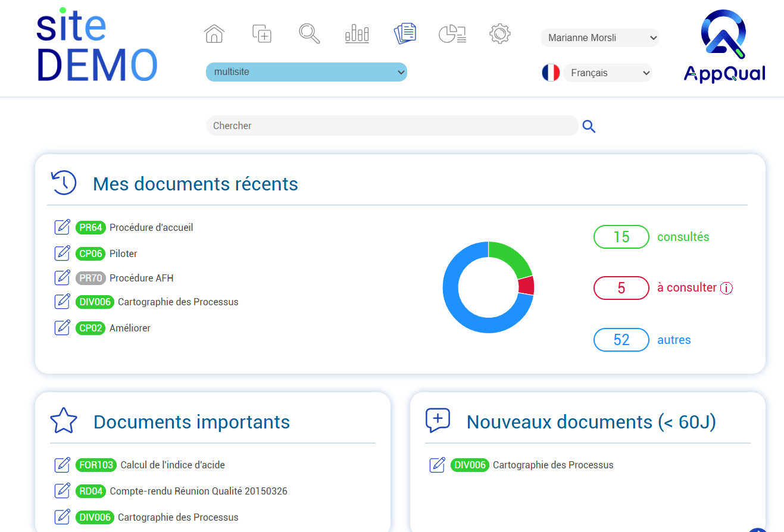Image resolution: width=784 pixels, height=532 pixels.
Task: Open the Procédure AFH link
Action: [142, 278]
